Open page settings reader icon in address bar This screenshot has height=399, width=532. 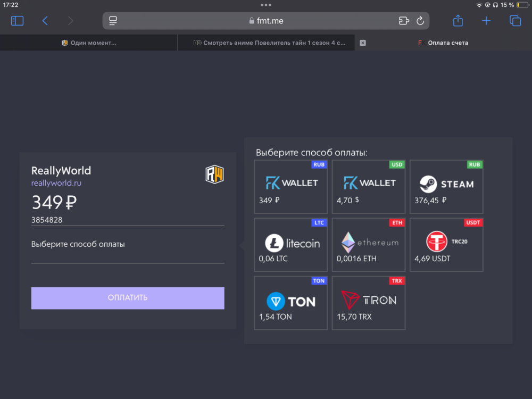[113, 21]
